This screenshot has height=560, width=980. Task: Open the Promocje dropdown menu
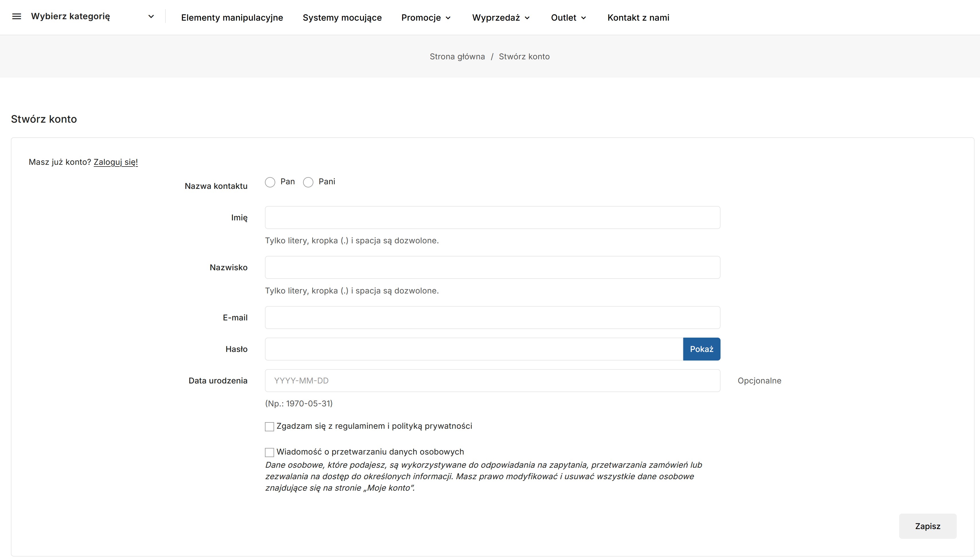click(x=425, y=18)
